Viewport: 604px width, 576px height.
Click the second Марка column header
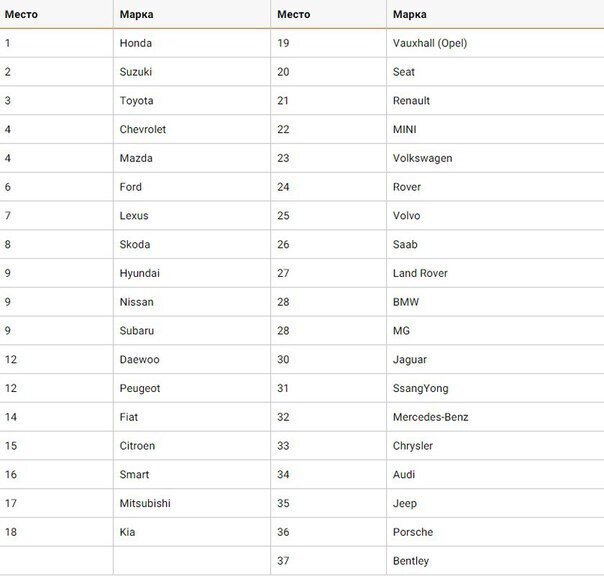(410, 15)
